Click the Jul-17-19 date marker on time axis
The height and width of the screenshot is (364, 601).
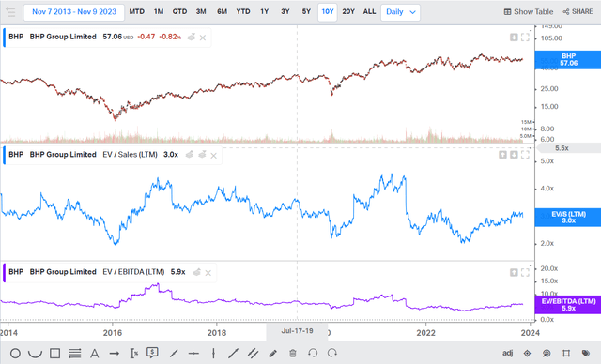[297, 331]
